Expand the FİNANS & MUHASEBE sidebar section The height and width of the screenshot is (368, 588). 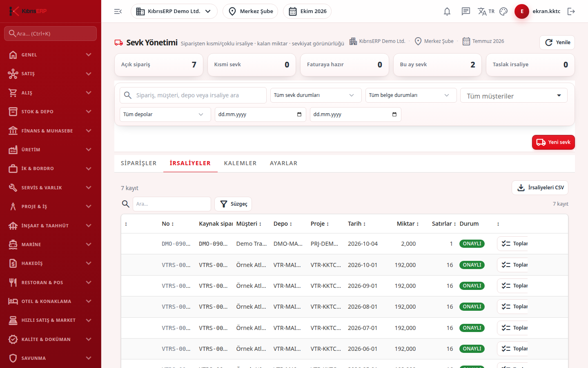[51, 131]
